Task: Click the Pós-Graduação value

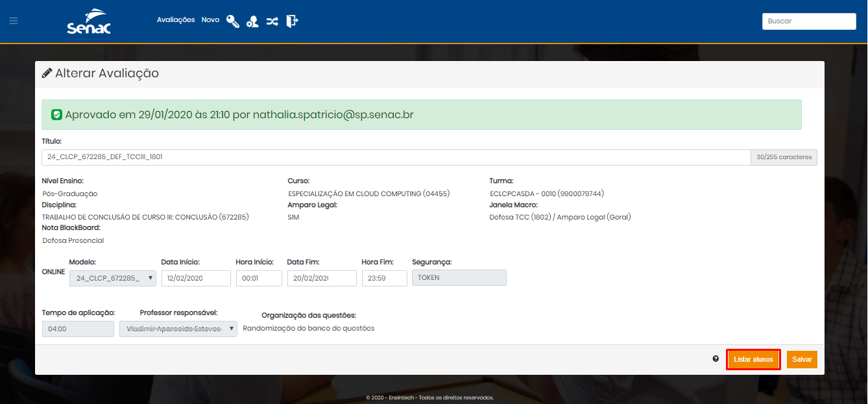Action: tap(70, 194)
